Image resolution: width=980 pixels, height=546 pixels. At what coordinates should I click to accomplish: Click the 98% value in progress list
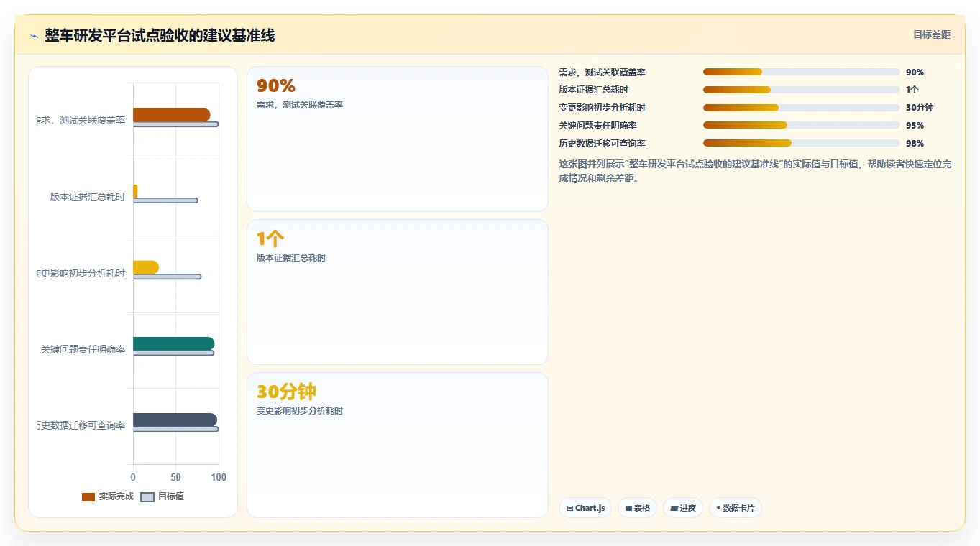[915, 144]
